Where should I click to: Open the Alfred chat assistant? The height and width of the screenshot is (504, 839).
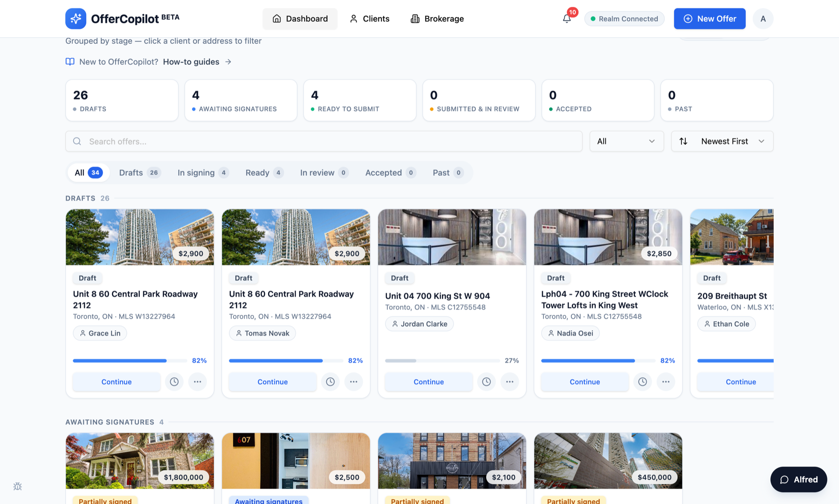[x=798, y=479]
